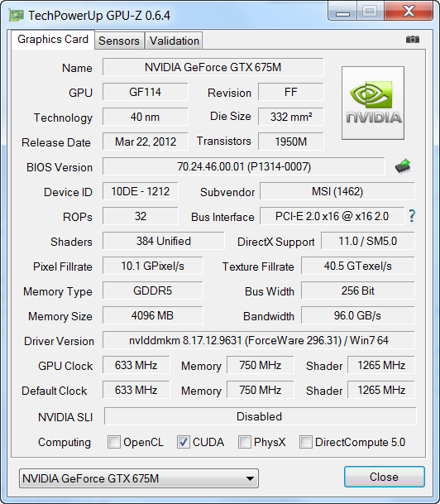440x504 pixels.
Task: Click the Close button
Action: (x=385, y=477)
